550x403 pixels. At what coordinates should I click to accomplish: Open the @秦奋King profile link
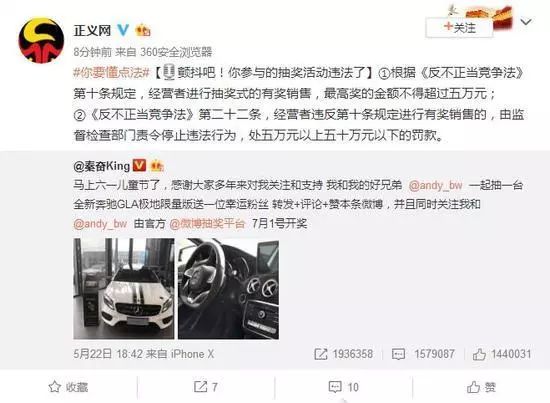tap(101, 166)
